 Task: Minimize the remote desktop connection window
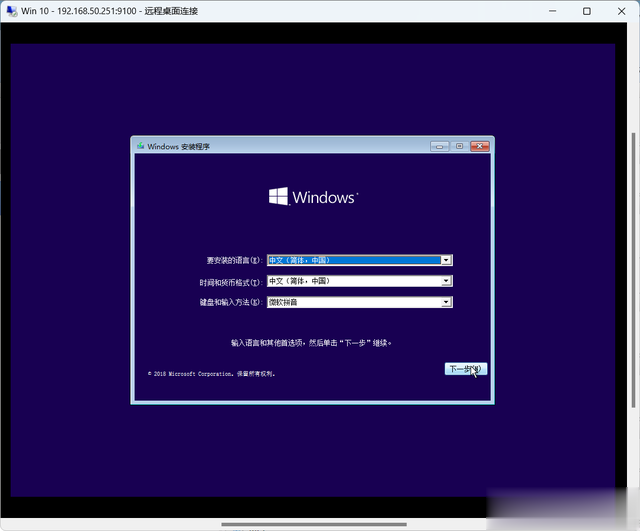point(552,11)
